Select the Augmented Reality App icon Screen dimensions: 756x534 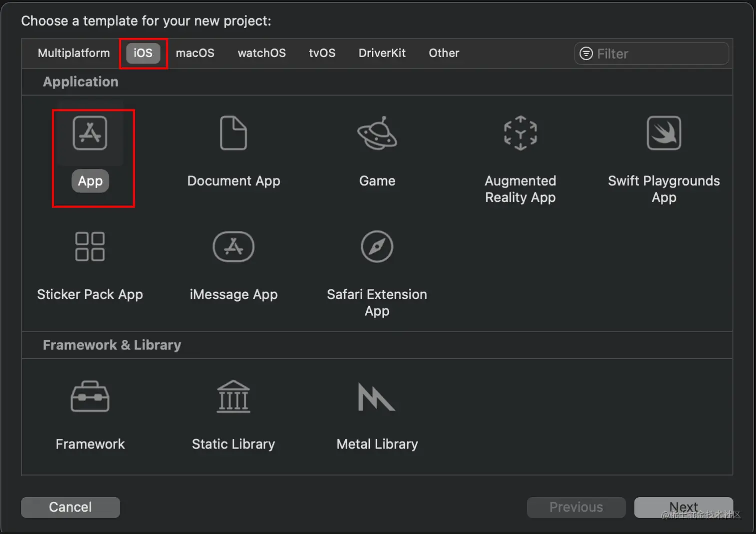pyautogui.click(x=520, y=133)
